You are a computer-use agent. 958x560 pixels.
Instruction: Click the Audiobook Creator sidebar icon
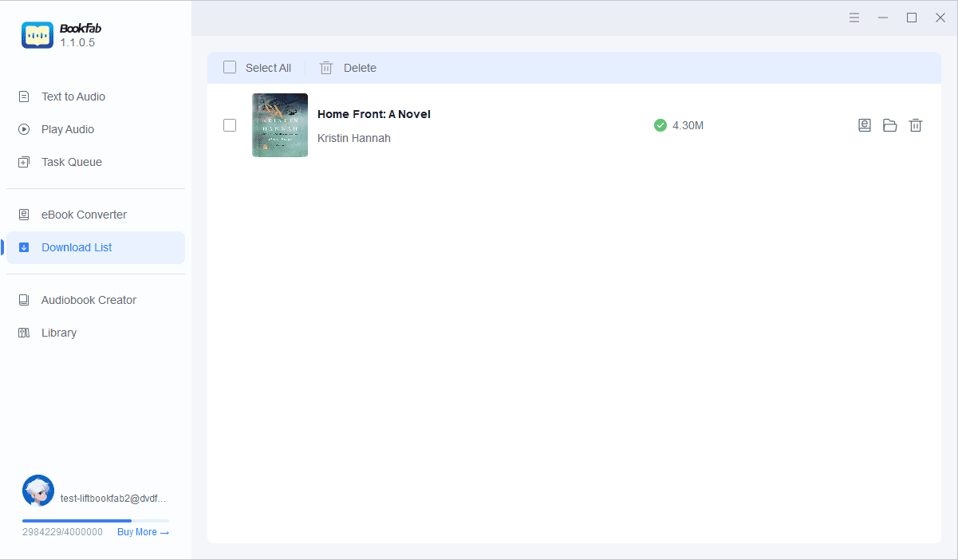(24, 300)
